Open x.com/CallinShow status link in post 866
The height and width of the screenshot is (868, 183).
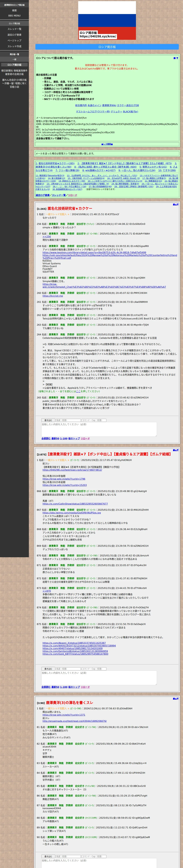[75, 504]
